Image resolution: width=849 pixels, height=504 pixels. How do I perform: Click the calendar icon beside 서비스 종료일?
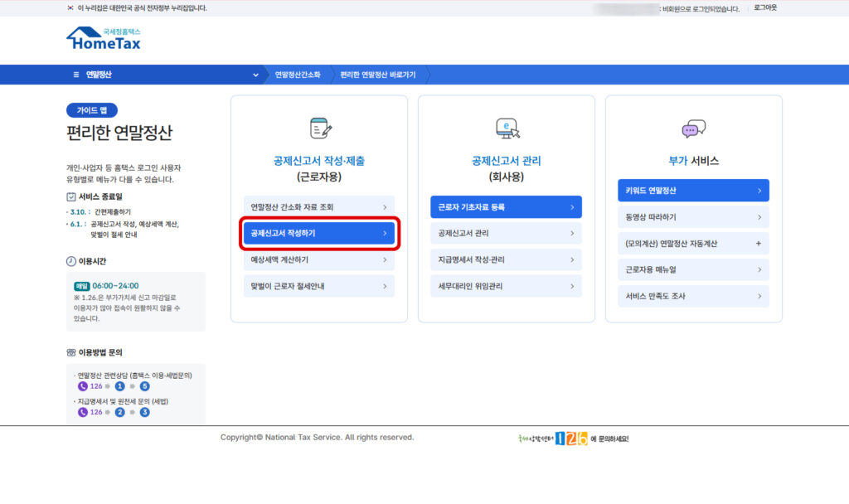(73, 196)
